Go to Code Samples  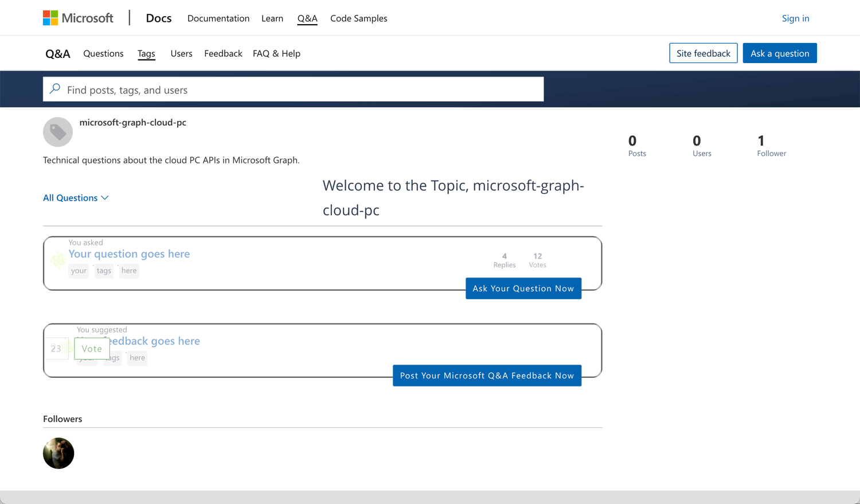358,18
